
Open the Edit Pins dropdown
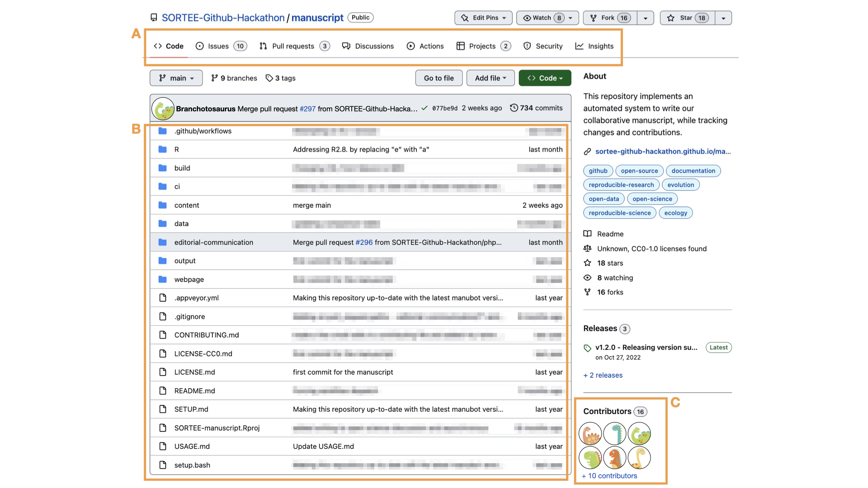coord(483,18)
